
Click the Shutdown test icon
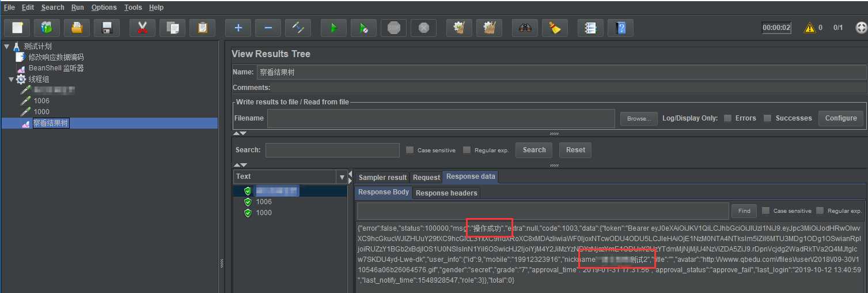[423, 28]
